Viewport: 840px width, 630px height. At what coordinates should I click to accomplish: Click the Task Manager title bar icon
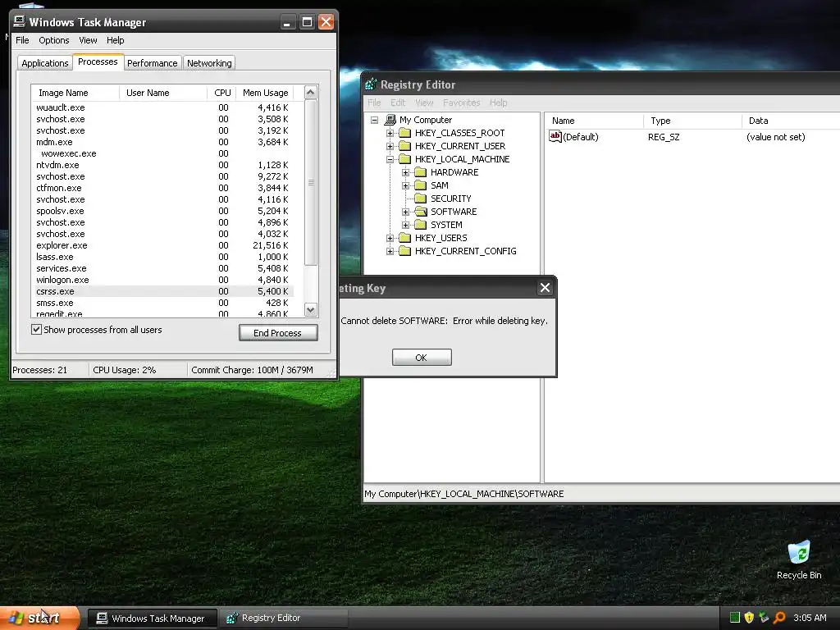click(x=20, y=21)
